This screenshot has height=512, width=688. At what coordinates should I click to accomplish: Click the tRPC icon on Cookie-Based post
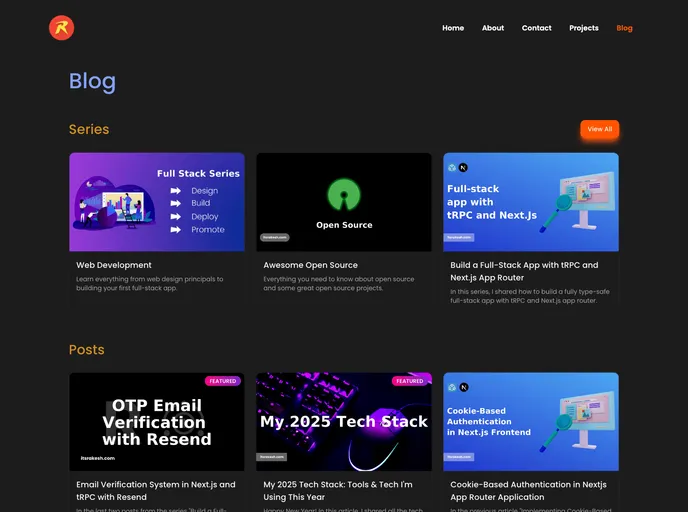pos(452,387)
